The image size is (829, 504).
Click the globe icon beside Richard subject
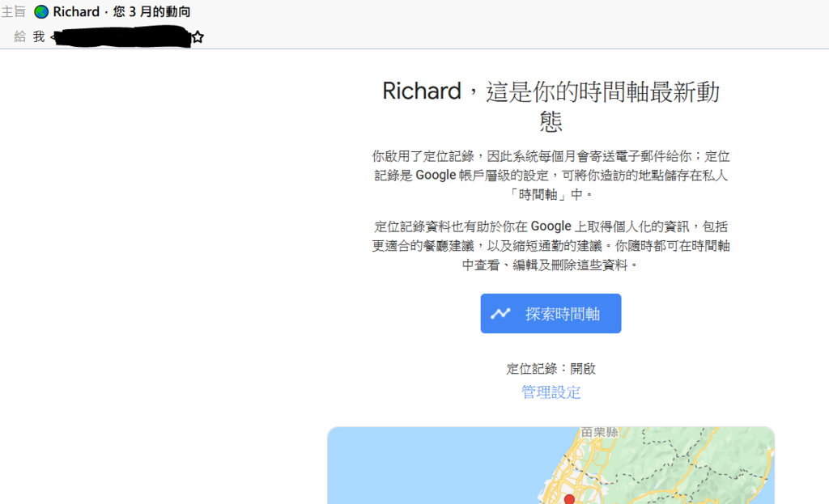pos(41,11)
